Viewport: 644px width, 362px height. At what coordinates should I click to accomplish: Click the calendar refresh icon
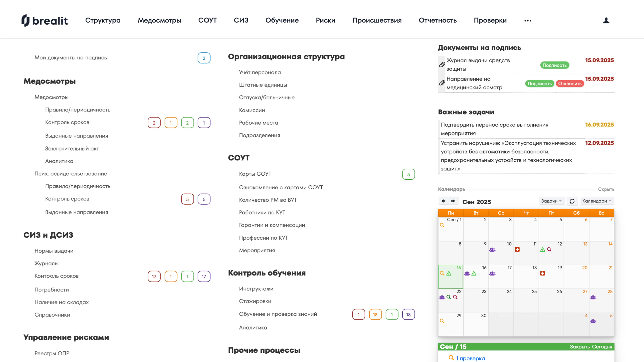pyautogui.click(x=572, y=201)
